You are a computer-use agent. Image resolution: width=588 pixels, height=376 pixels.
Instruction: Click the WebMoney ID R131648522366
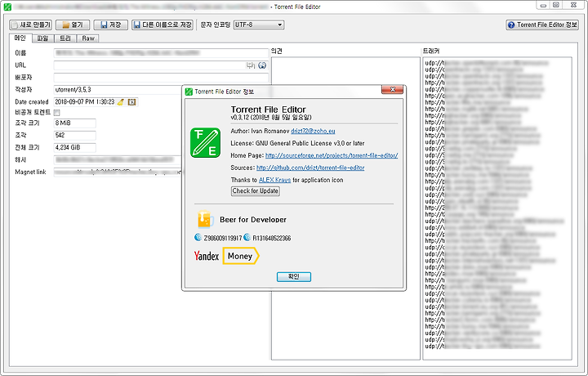(x=271, y=238)
